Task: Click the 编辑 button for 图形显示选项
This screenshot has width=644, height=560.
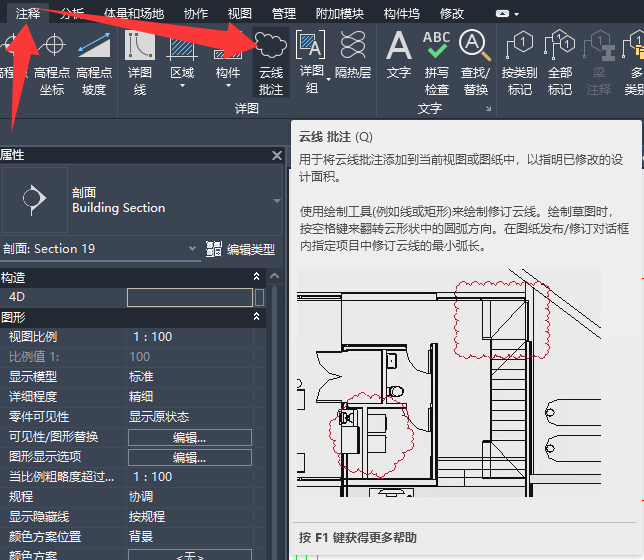Action: (x=190, y=457)
